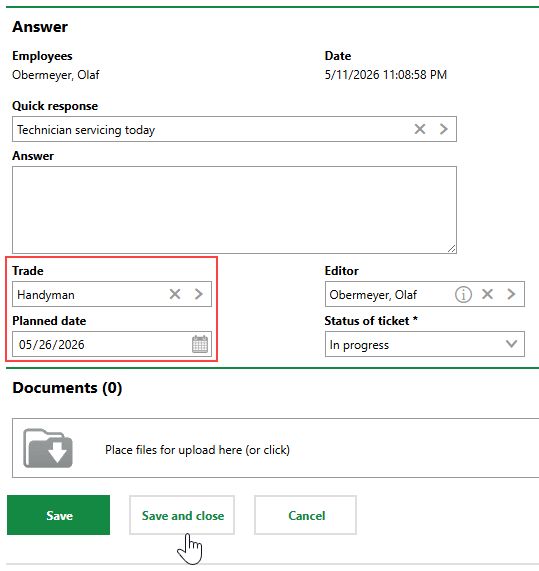
Task: Click the Editor name text field
Action: 390,294
